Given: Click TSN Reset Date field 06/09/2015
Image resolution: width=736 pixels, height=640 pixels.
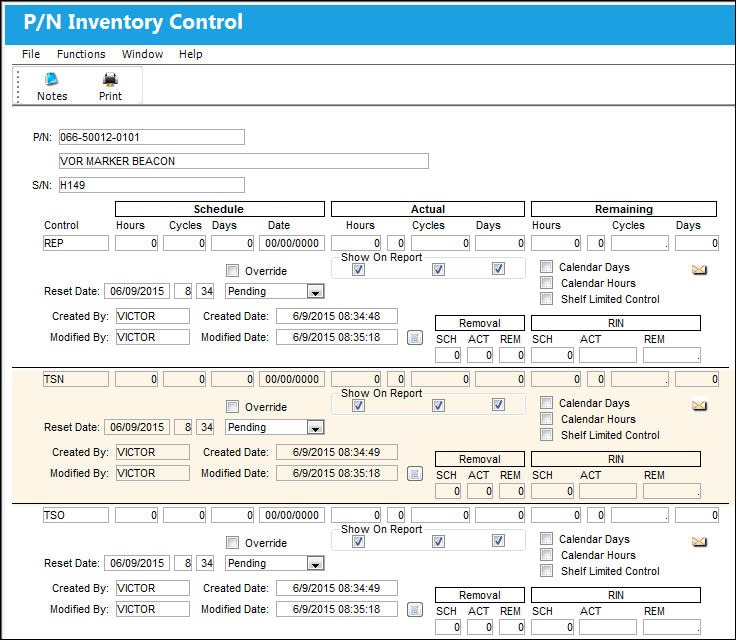Looking at the screenshot, I should coord(137,427).
